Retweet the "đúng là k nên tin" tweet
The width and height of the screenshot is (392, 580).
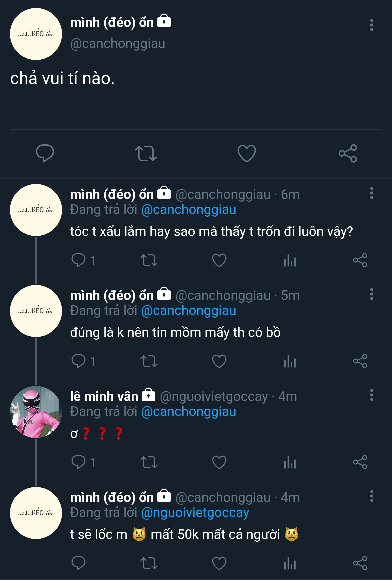pyautogui.click(x=149, y=361)
